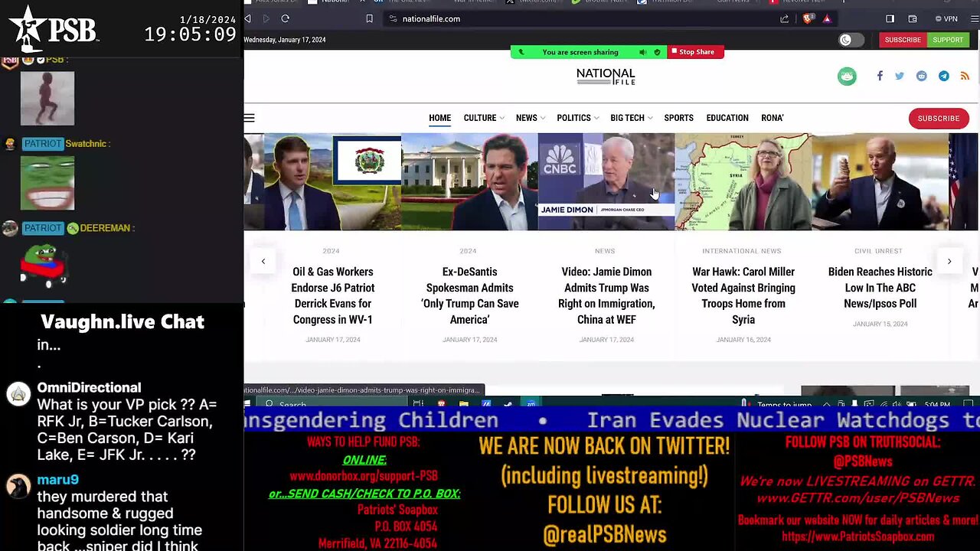Open File Explorer from the taskbar
The height and width of the screenshot is (551, 980).
464,403
